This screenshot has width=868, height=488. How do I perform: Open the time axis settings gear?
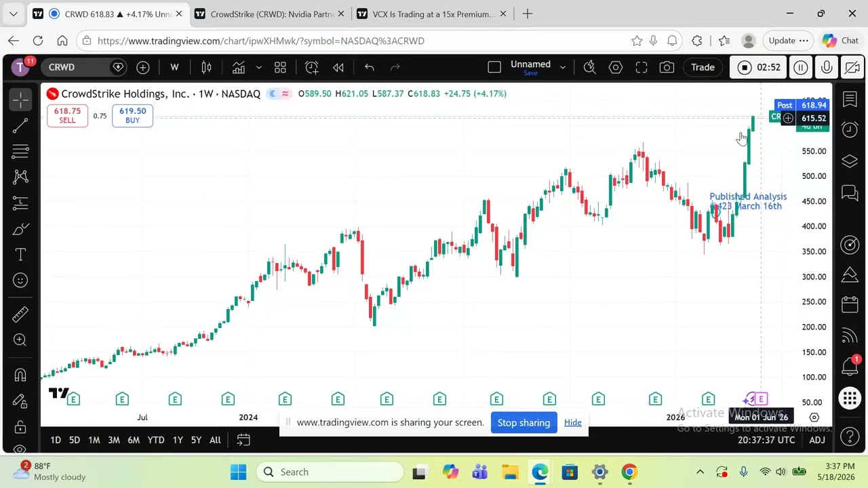pyautogui.click(x=814, y=418)
